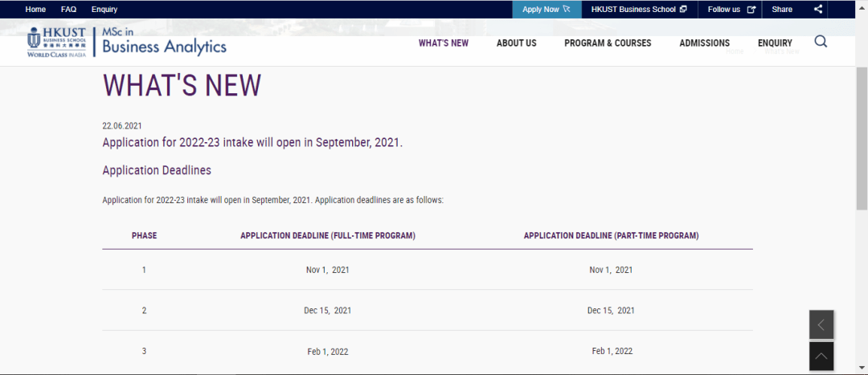Click part-time Nov 1, 2021 cell
The height and width of the screenshot is (375, 868).
611,270
